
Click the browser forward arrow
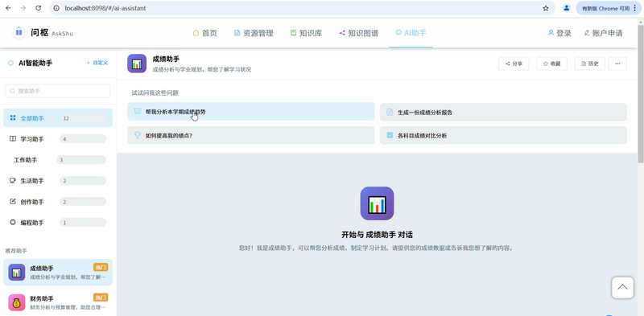(x=23, y=8)
